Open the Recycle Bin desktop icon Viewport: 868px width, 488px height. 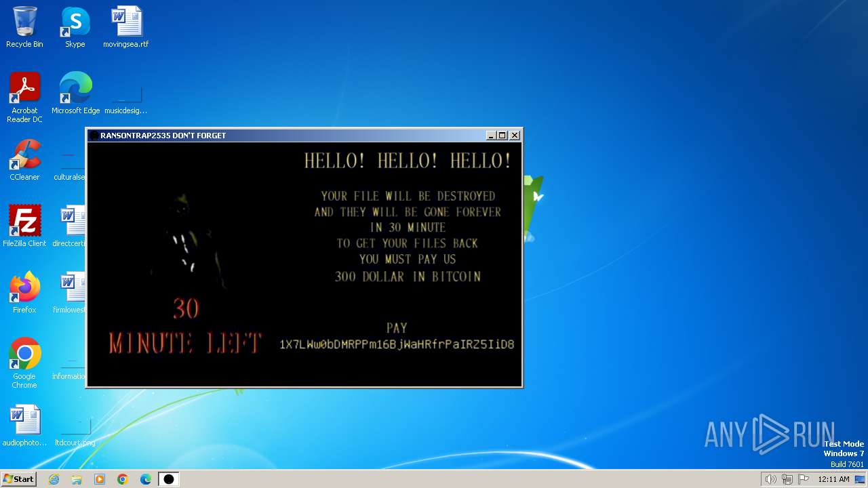pyautogui.click(x=24, y=27)
